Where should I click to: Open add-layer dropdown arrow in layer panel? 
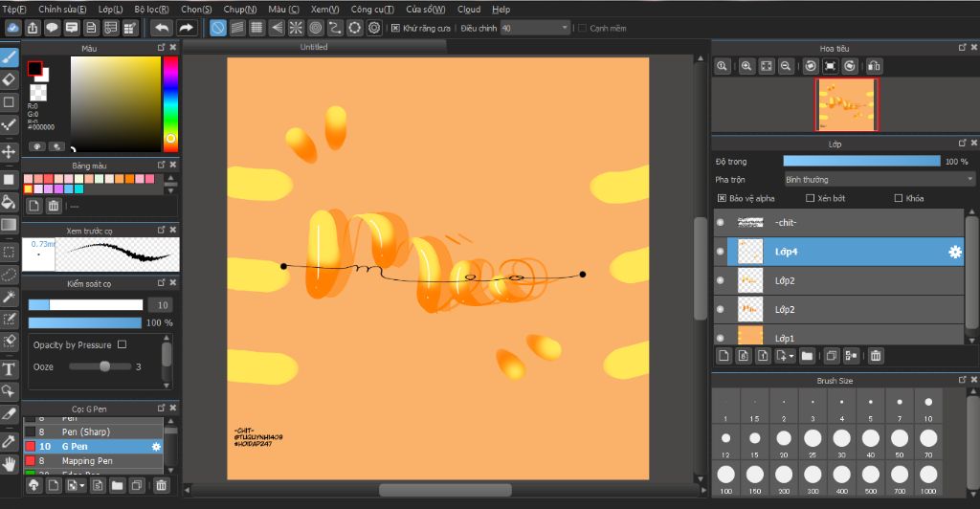pyautogui.click(x=791, y=356)
